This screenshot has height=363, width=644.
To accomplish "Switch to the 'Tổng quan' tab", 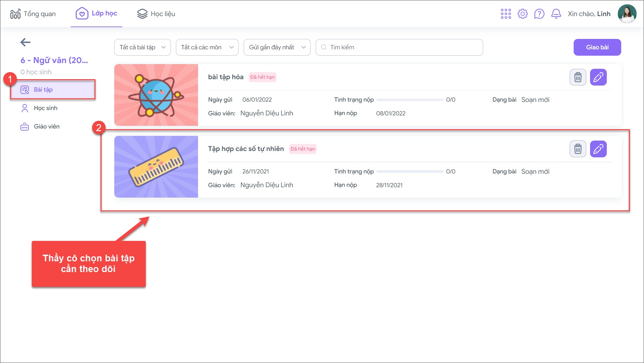I will tap(33, 14).
